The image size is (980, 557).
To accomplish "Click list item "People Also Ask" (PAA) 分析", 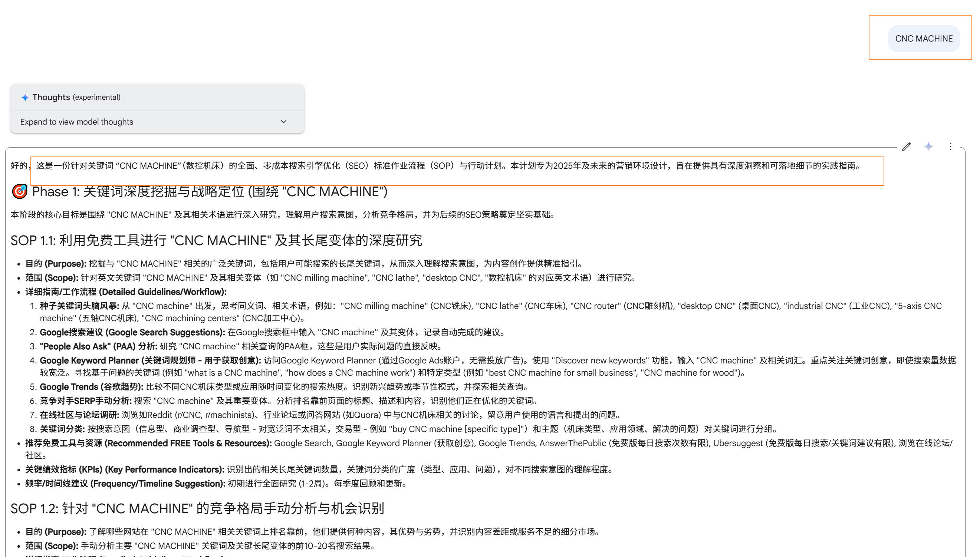I will (x=241, y=346).
